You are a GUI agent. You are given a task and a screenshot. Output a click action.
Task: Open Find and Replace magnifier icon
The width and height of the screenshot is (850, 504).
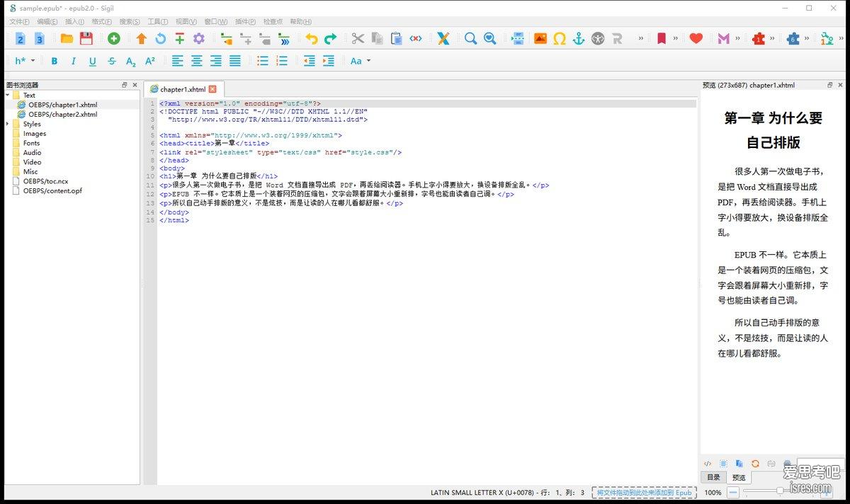(x=470, y=38)
